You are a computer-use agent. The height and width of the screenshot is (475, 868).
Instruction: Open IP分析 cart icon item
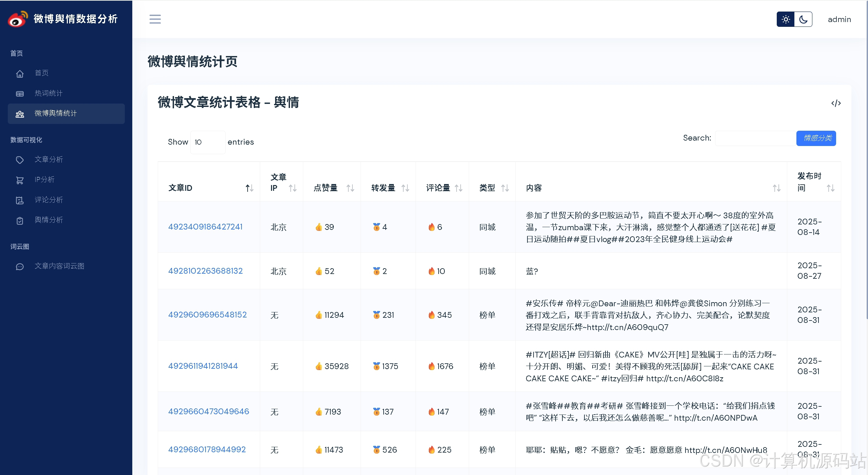coord(44,180)
